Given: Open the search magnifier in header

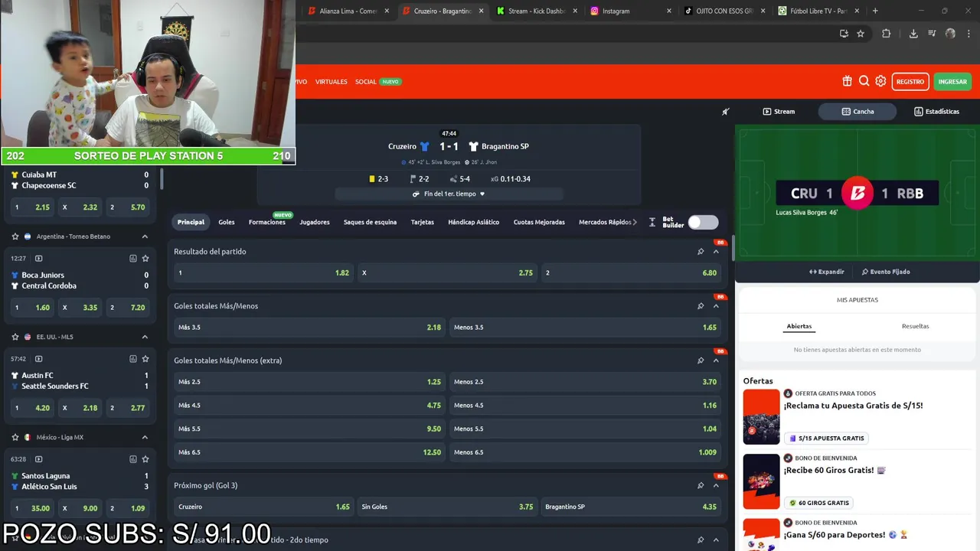Looking at the screenshot, I should (x=864, y=81).
